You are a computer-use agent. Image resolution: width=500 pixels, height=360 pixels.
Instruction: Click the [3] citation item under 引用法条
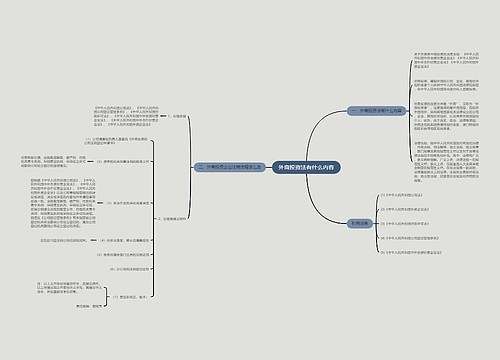tap(404, 224)
